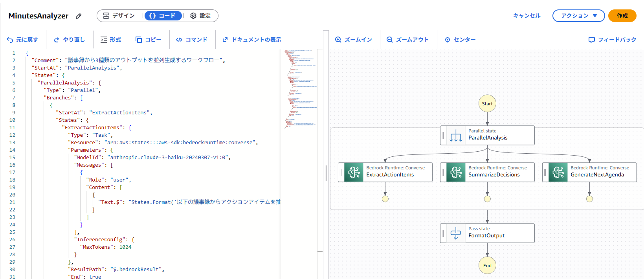Click "End": true on line 31
644x279 pixels.
coord(84,277)
